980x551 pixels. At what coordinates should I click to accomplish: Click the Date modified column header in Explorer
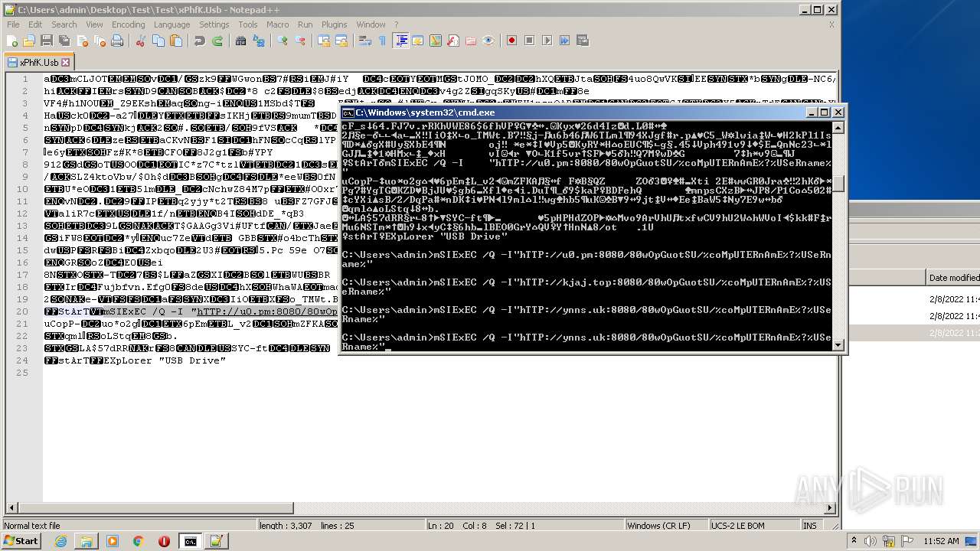point(953,278)
